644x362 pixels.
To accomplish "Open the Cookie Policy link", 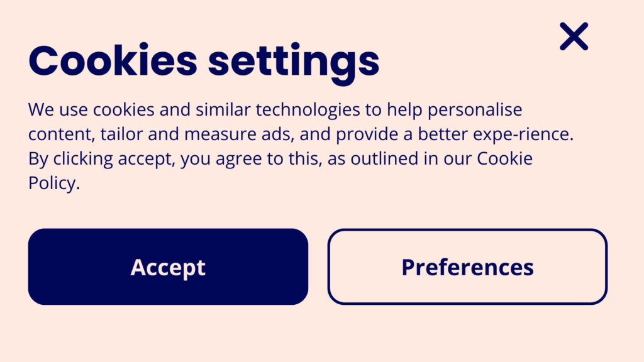I will (504, 158).
